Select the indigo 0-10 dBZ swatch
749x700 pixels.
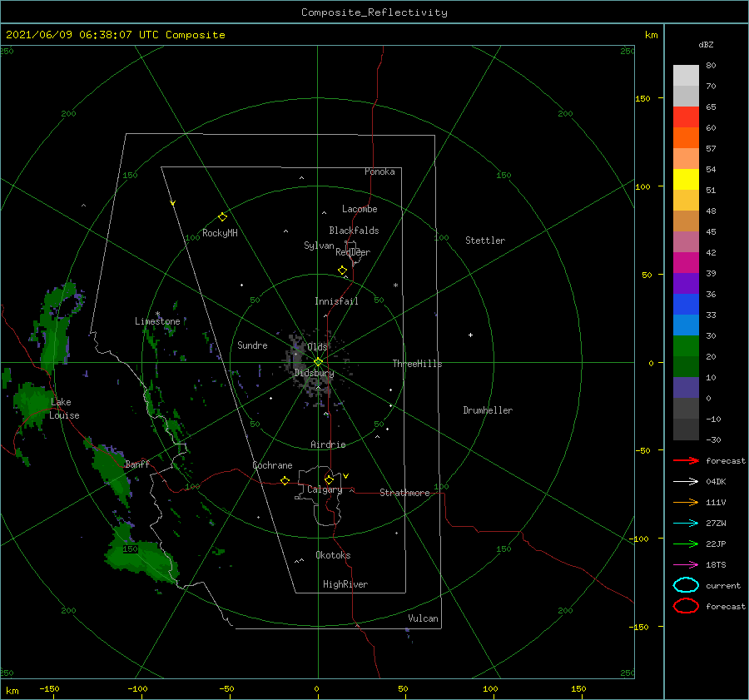(686, 388)
